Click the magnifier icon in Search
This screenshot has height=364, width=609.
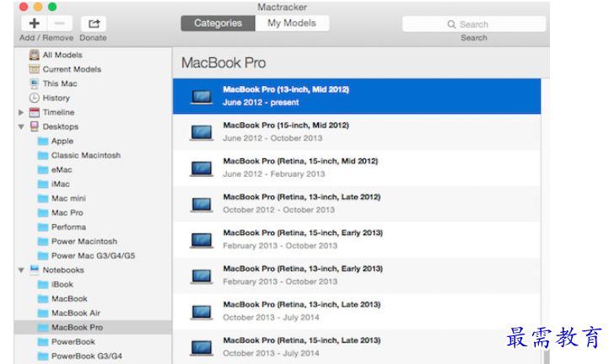click(451, 24)
